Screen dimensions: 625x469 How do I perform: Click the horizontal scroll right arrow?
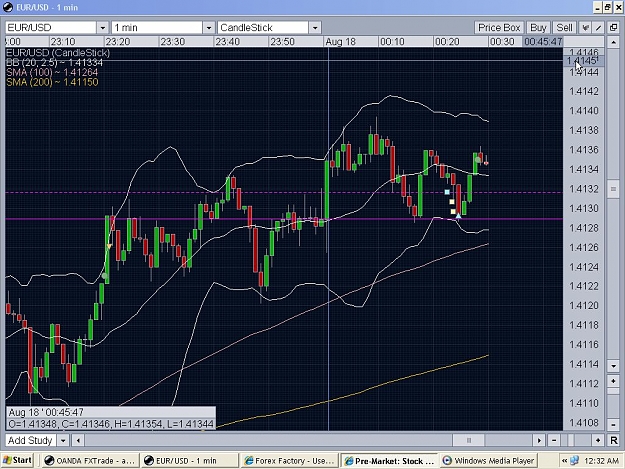click(x=539, y=440)
